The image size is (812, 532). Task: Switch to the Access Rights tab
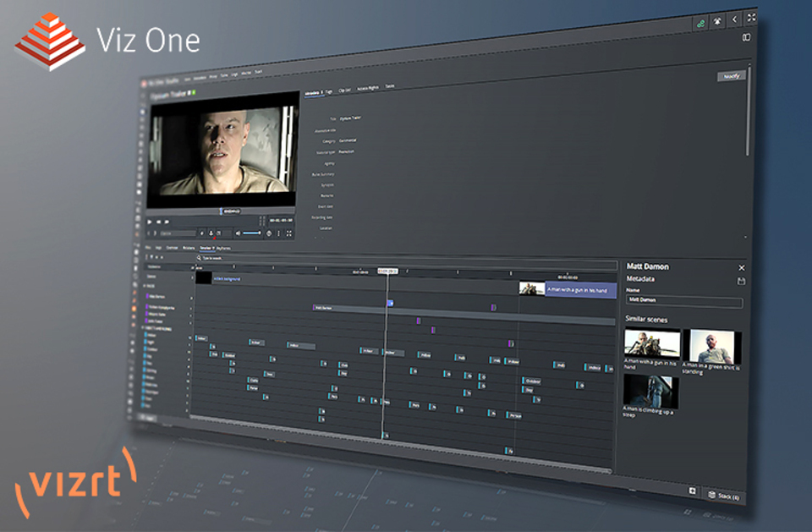pyautogui.click(x=367, y=87)
